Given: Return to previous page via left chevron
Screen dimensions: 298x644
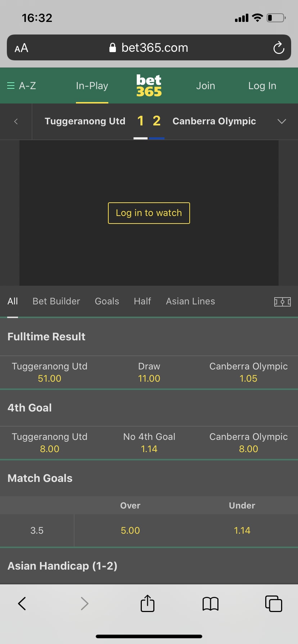Looking at the screenshot, I should pos(16,121).
